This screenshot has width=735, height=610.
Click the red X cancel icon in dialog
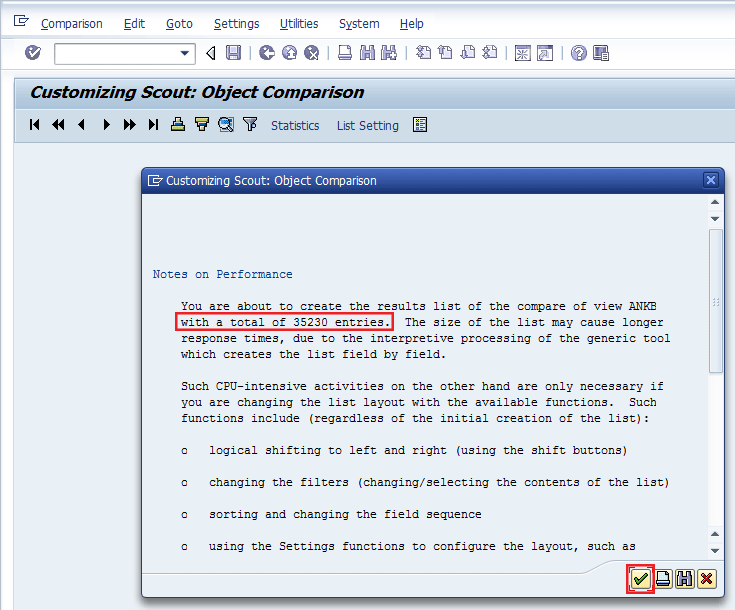tap(707, 579)
